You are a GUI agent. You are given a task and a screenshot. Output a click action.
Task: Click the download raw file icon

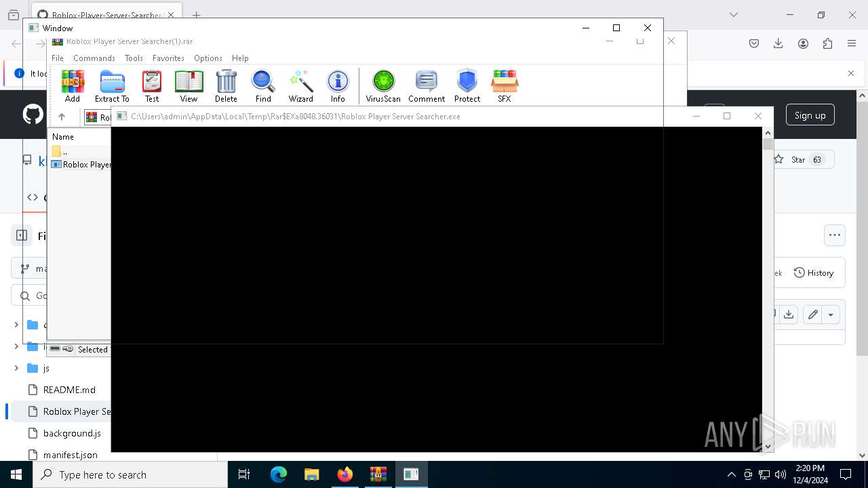pyautogui.click(x=789, y=314)
